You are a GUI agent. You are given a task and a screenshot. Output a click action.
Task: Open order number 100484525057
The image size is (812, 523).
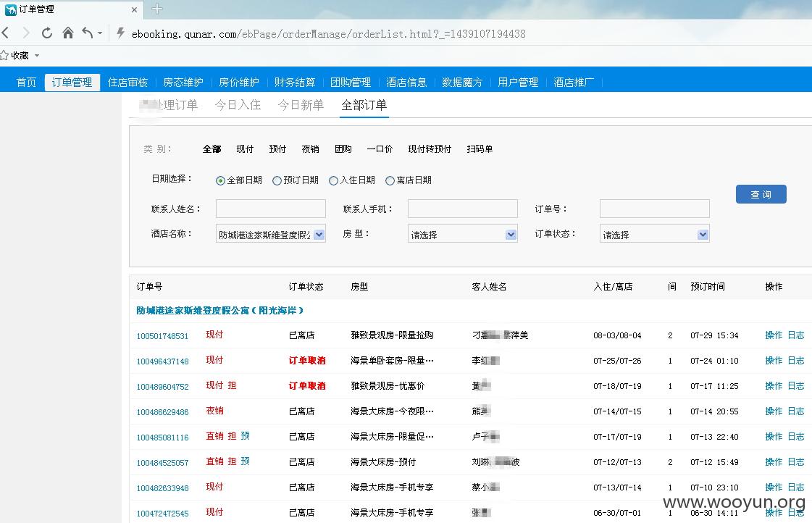162,463
